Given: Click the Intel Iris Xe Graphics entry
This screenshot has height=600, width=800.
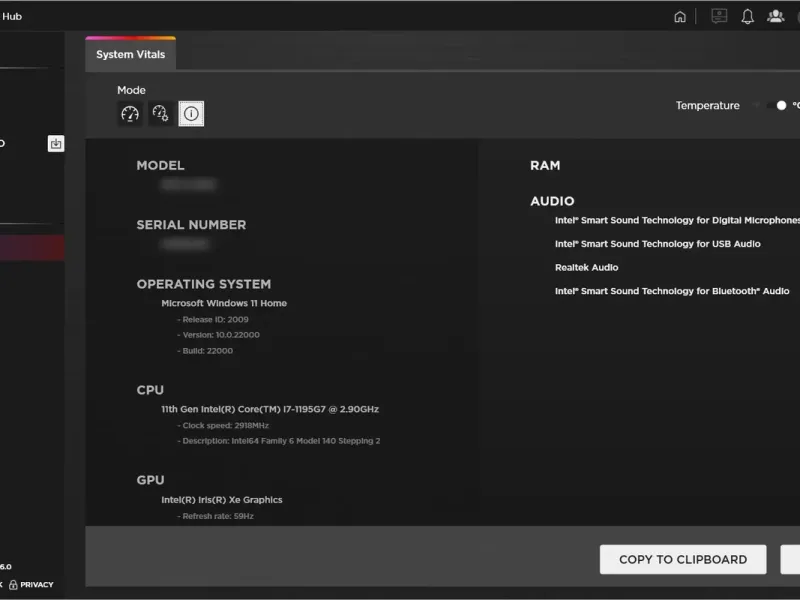Looking at the screenshot, I should click(222, 499).
